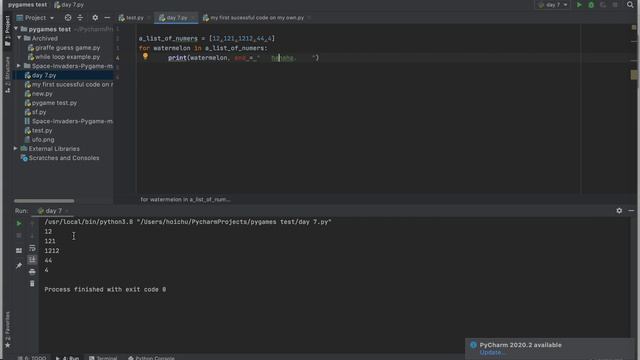
Task: Collapse the Archived folder
Action: pyautogui.click(x=19, y=38)
